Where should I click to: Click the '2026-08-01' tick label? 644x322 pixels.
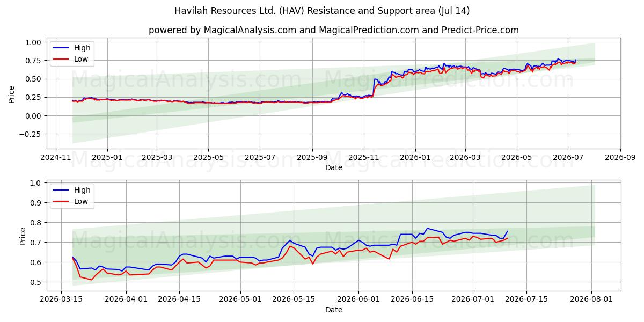591,299
